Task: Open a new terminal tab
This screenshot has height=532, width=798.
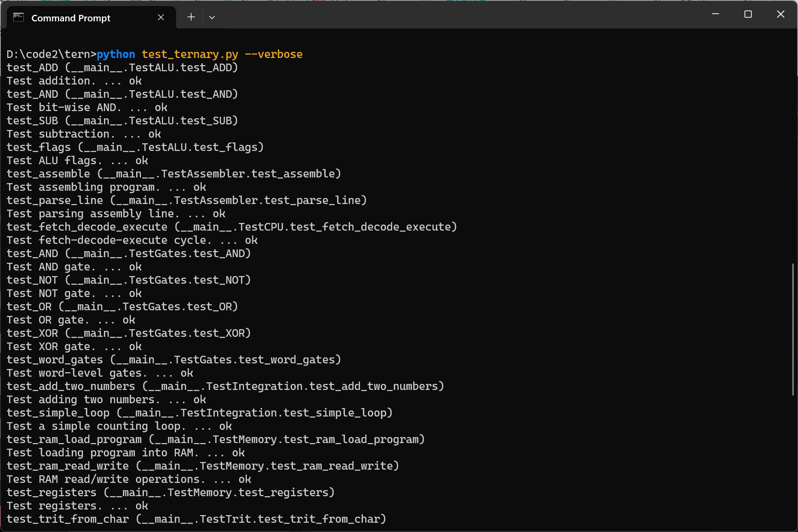Action: pyautogui.click(x=191, y=17)
